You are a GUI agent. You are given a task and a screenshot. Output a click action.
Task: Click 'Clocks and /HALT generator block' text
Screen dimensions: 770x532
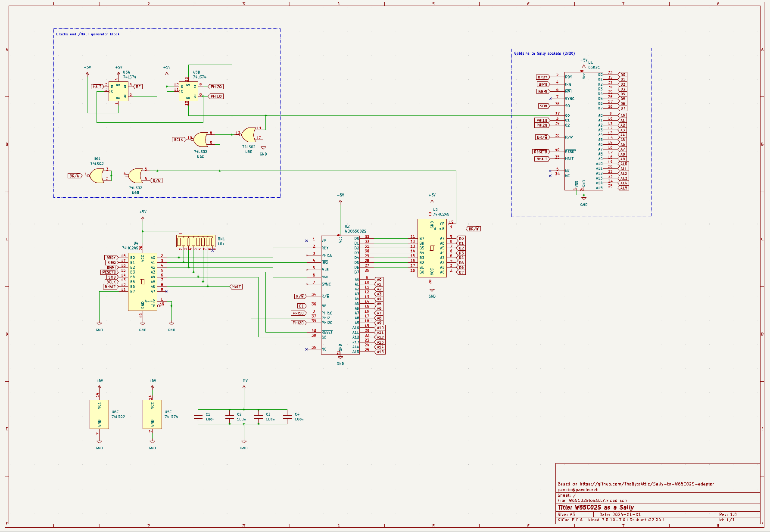87,34
